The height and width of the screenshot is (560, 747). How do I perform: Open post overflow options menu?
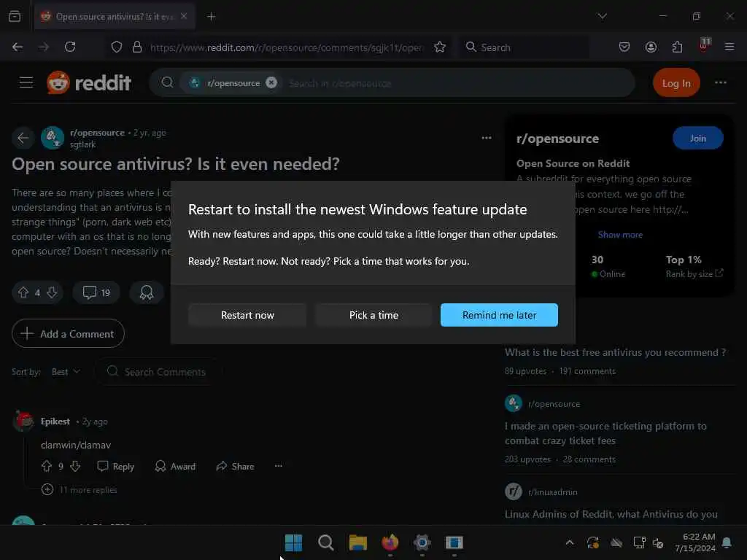coord(486,138)
